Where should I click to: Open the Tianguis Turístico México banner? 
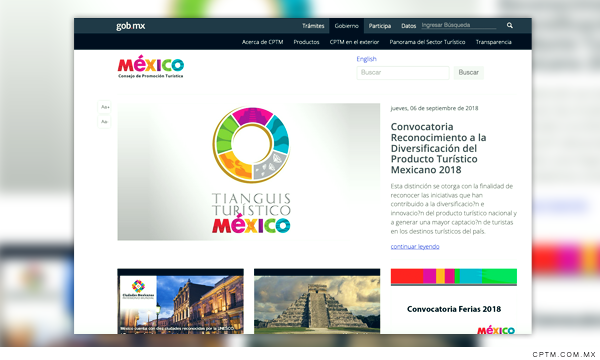click(x=249, y=172)
